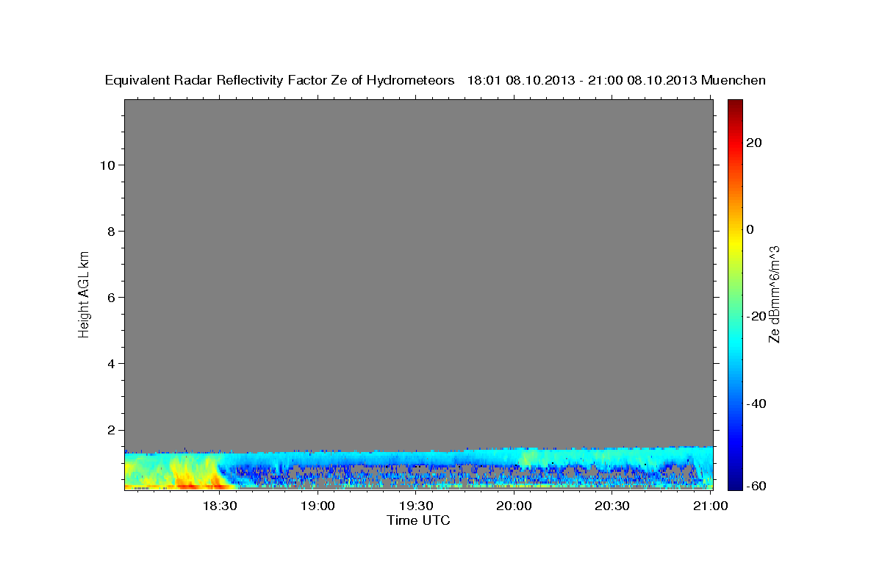Click the 'Height AGL km' axis label
Screen dimensions: 882x588
click(85, 294)
